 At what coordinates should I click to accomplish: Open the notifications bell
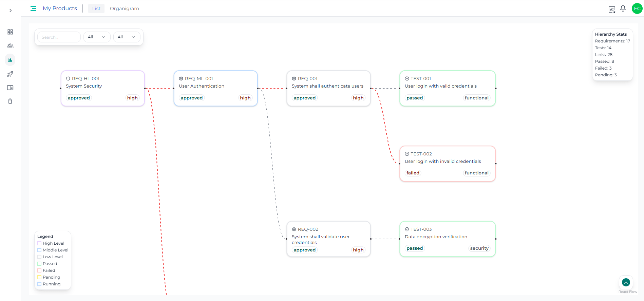[x=623, y=9]
